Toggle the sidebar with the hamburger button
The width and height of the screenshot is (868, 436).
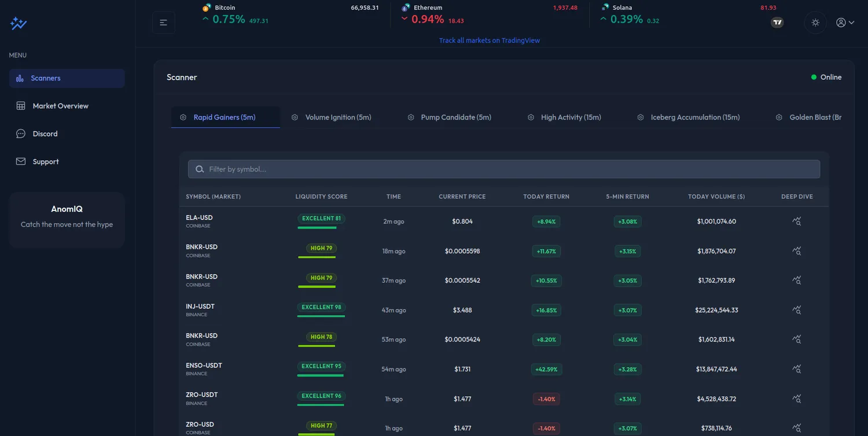coord(164,23)
